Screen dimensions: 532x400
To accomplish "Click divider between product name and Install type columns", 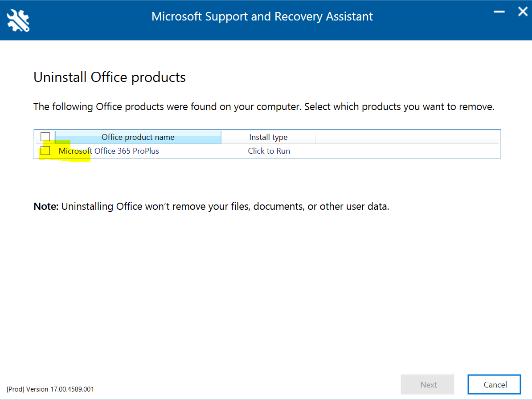I will [x=221, y=137].
